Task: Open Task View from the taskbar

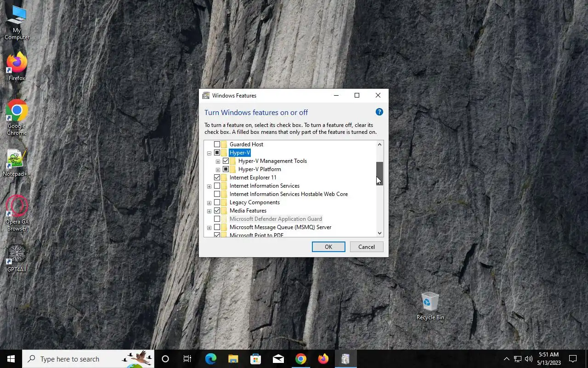Action: click(187, 359)
